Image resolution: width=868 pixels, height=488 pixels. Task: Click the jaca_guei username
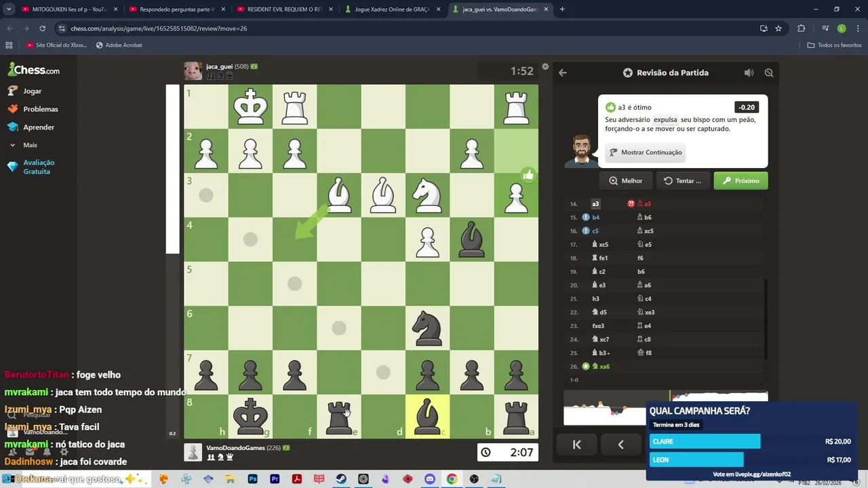(219, 66)
